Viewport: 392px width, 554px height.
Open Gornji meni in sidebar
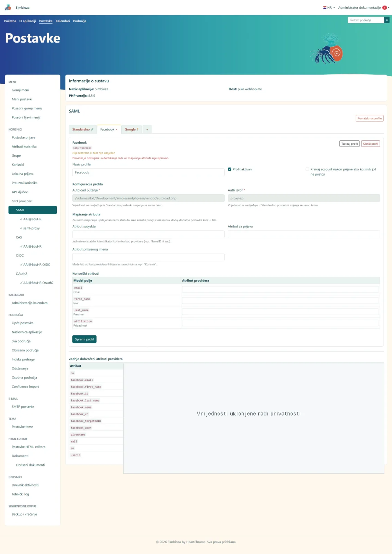20,90
